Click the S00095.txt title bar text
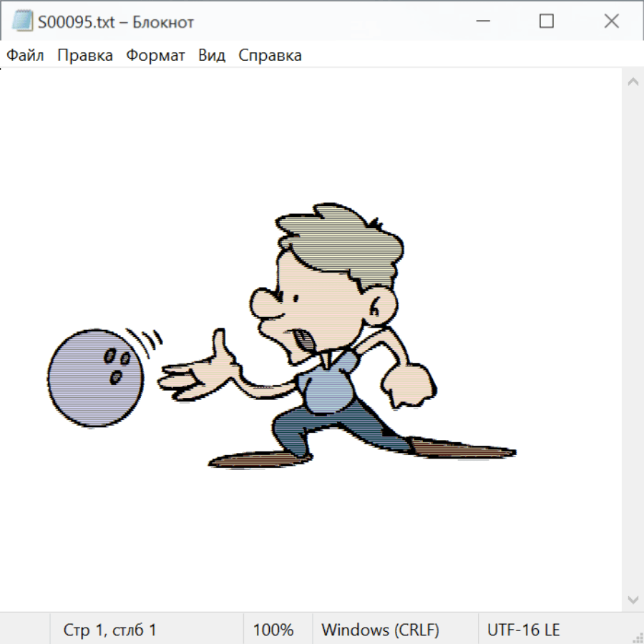Screen dimensions: 644x644 tap(115, 22)
